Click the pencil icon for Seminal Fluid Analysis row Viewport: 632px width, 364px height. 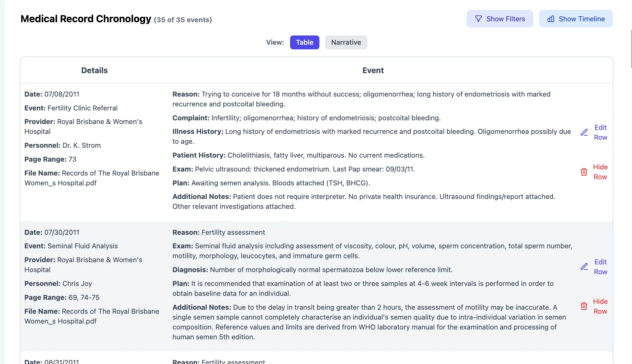pyautogui.click(x=584, y=267)
